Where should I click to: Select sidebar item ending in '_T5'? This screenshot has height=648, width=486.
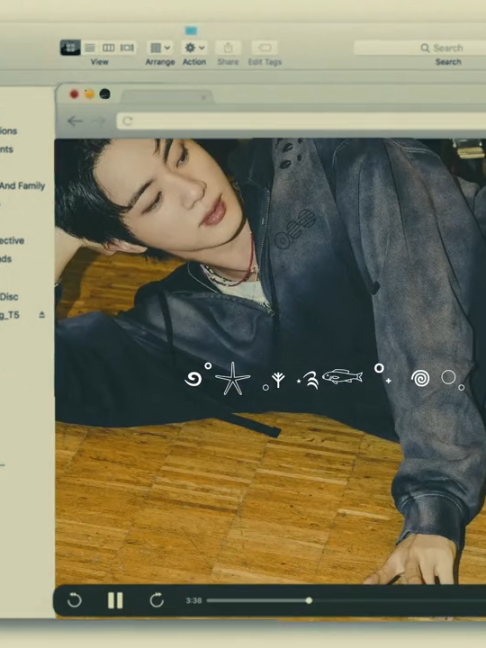(10, 315)
